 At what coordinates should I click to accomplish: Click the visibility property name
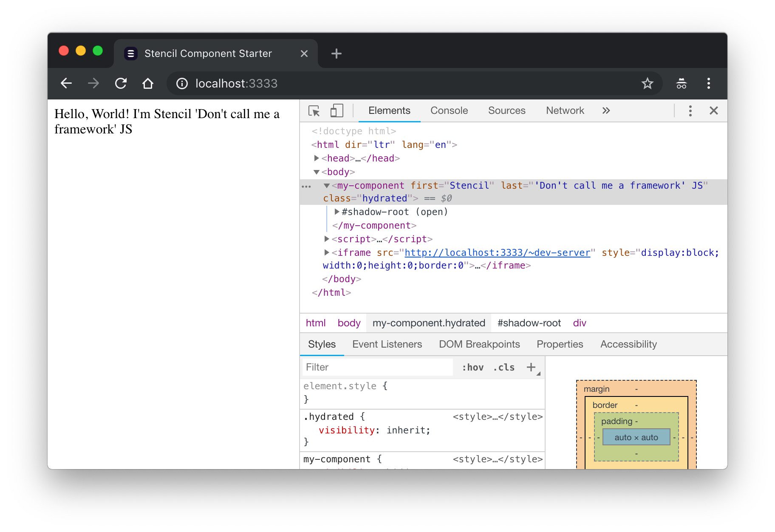point(347,430)
